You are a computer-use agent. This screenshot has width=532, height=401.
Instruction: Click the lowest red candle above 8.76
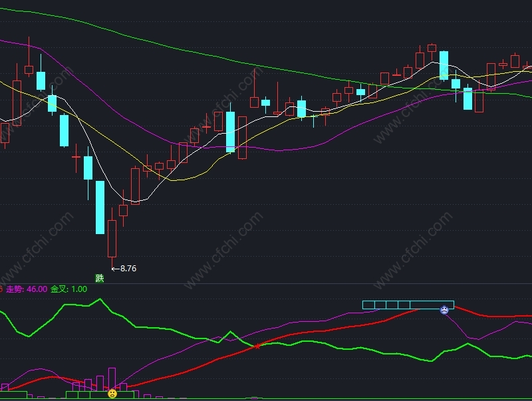click(x=112, y=238)
